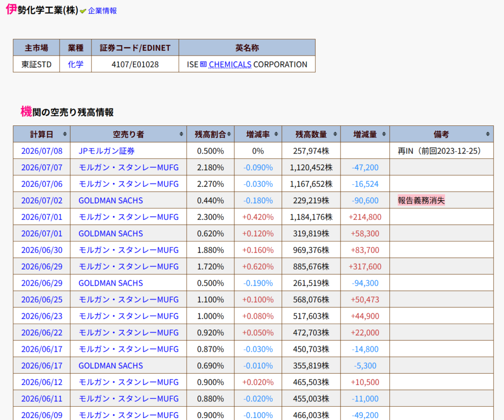This screenshot has height=420, width=504.
Task: Open GOLDMAN SACHS link with 261,519株
Action: [111, 283]
